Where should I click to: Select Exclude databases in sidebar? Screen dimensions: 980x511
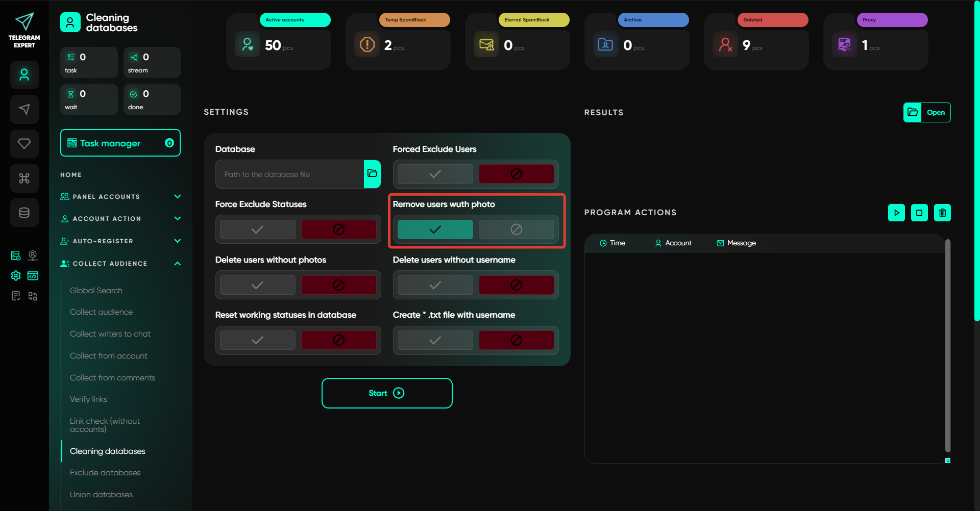pos(105,473)
